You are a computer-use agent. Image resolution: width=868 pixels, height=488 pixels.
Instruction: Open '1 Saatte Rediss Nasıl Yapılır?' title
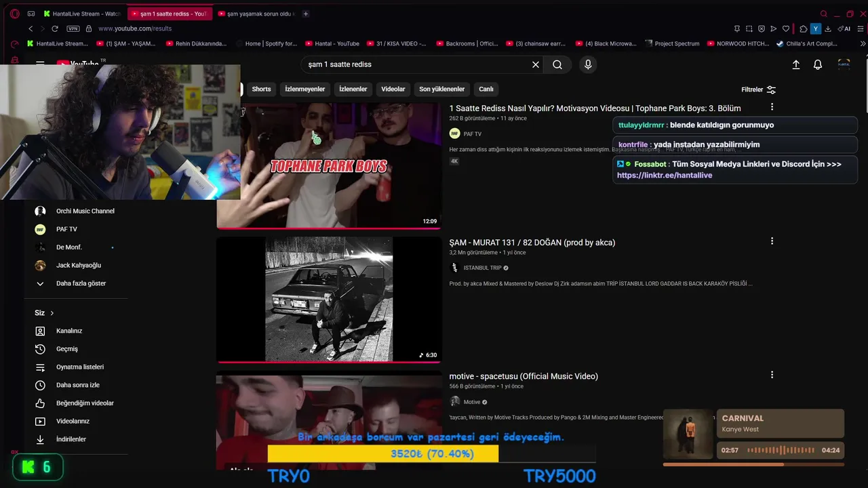595,108
